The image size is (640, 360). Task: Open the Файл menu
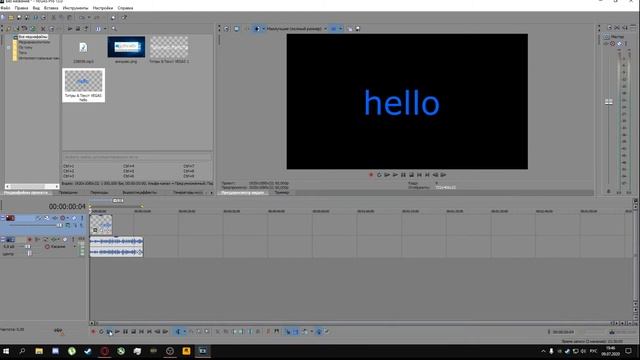click(x=5, y=8)
